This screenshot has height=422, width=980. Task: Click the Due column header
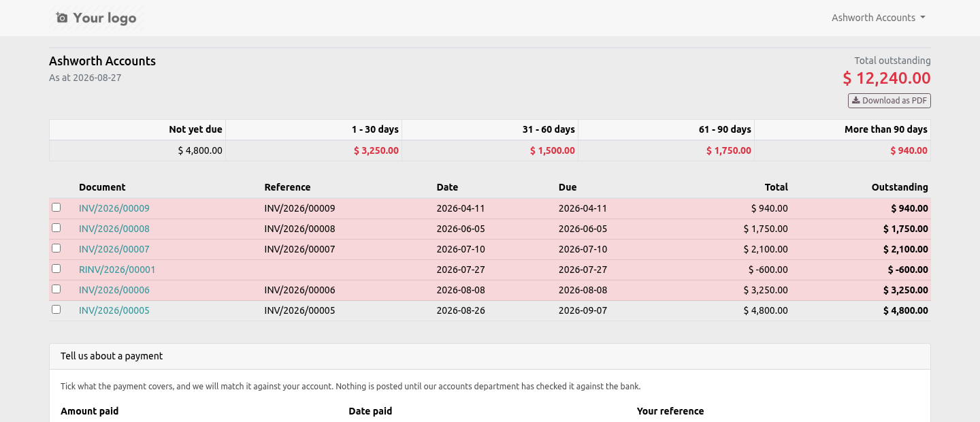[x=568, y=187]
